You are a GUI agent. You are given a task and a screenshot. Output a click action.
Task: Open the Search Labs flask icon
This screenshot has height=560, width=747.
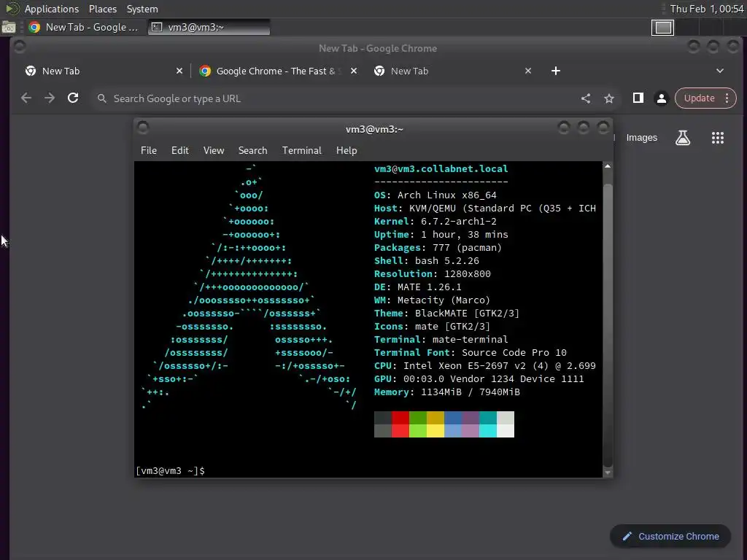(683, 138)
